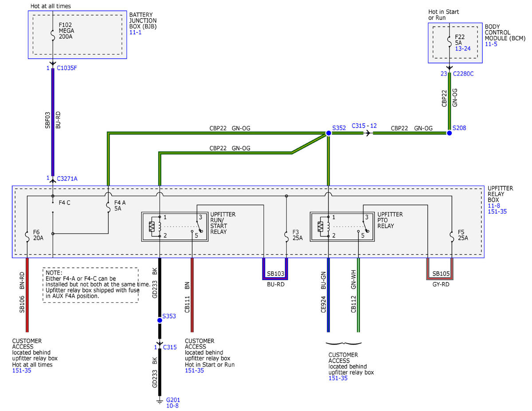532x411 pixels.
Task: Open the C315 - 12 connector link
Action: coord(364,125)
